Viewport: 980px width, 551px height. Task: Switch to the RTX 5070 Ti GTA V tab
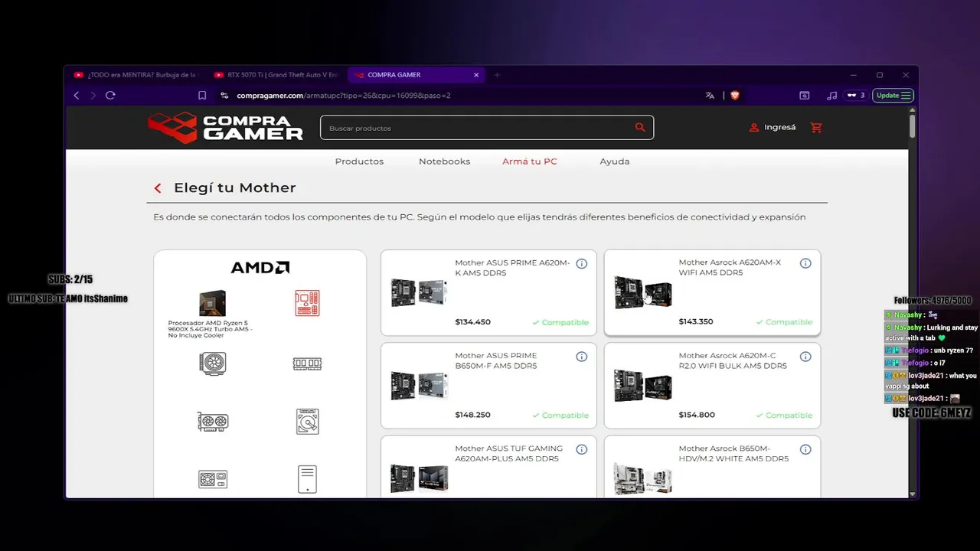tap(276, 75)
